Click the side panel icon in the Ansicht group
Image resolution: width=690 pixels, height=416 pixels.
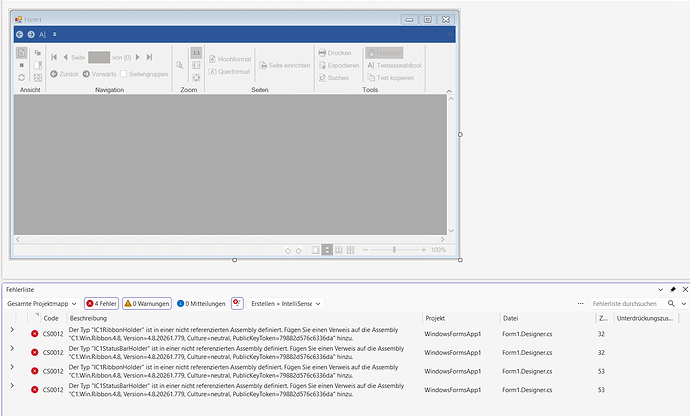38,65
